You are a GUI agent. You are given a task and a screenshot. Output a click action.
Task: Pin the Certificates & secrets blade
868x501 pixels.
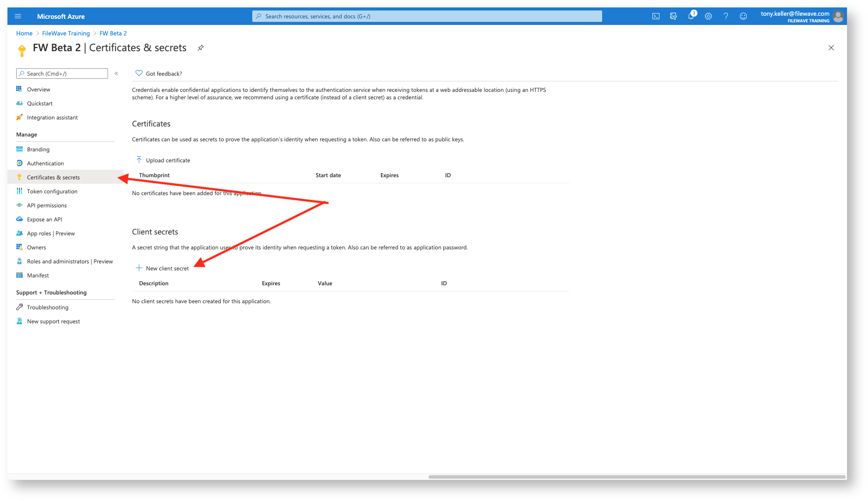(200, 48)
